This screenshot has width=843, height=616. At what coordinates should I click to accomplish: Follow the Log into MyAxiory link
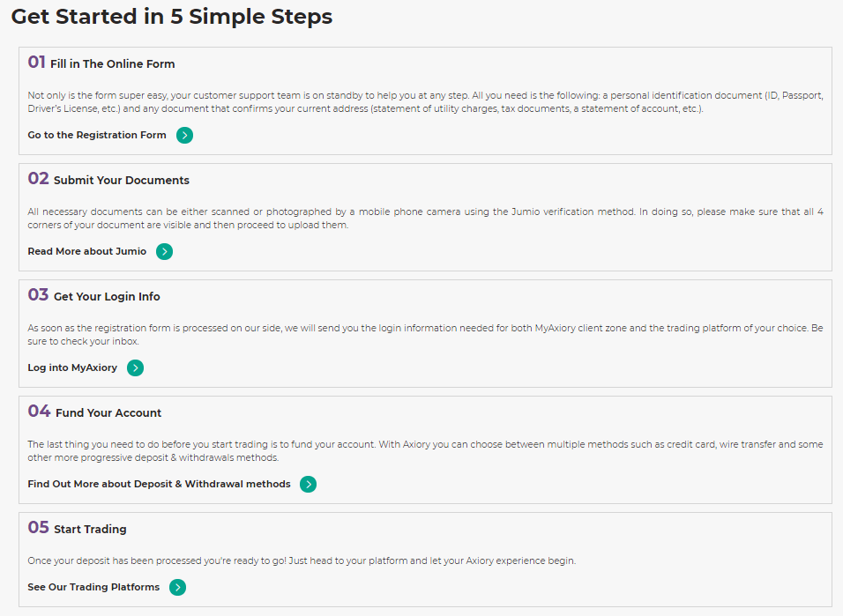72,367
